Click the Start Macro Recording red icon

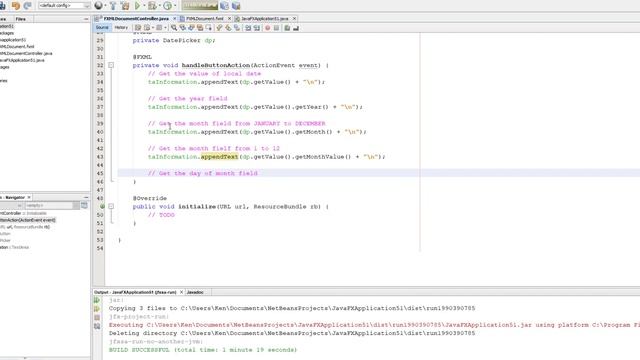pos(267,28)
